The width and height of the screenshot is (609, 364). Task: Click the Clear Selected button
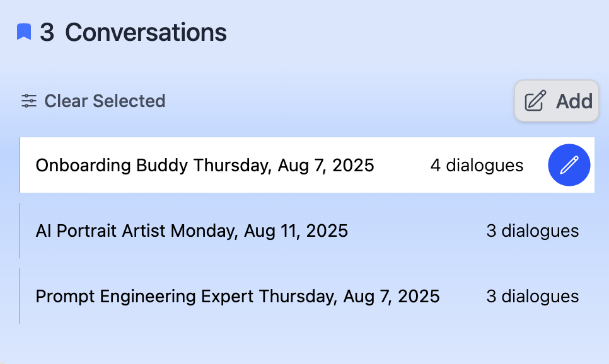(92, 101)
